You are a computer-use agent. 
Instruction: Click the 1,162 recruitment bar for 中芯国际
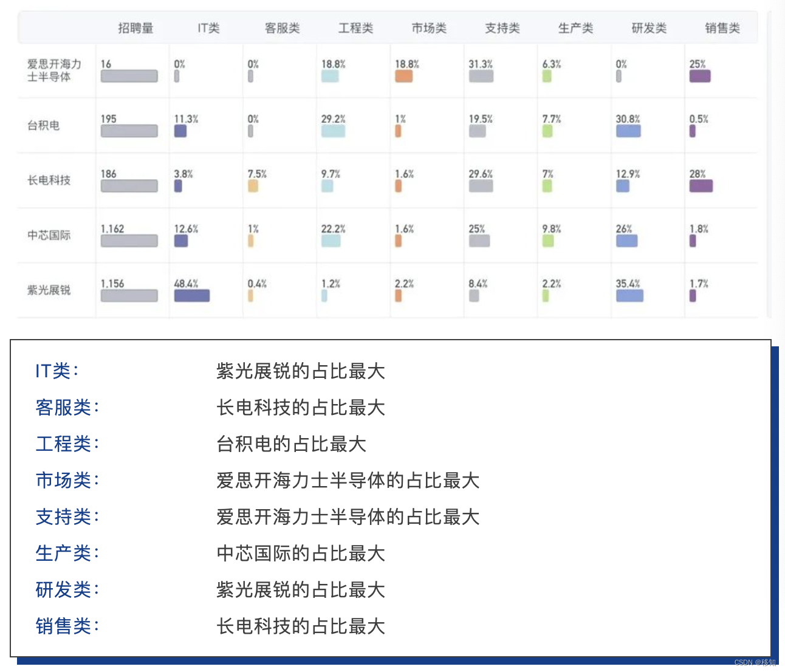129,241
